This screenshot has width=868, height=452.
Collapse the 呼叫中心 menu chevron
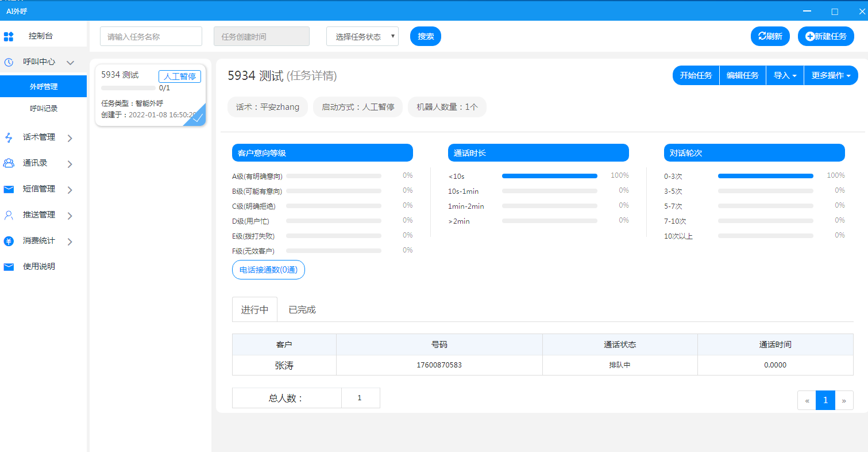pyautogui.click(x=70, y=62)
